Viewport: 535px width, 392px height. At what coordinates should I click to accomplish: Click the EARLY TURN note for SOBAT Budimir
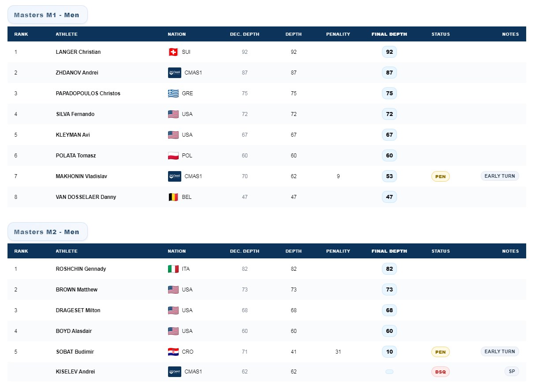500,351
